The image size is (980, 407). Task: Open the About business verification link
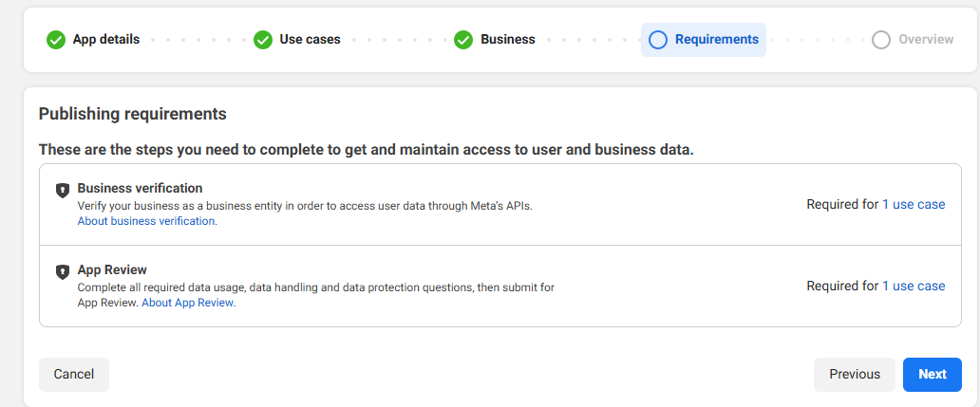click(x=147, y=221)
